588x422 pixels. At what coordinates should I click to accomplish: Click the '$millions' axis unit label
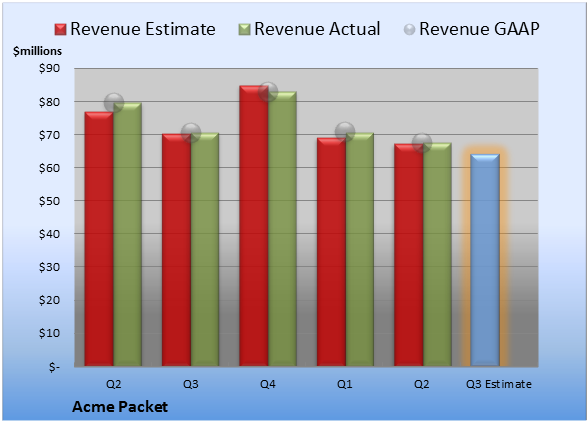click(x=38, y=51)
